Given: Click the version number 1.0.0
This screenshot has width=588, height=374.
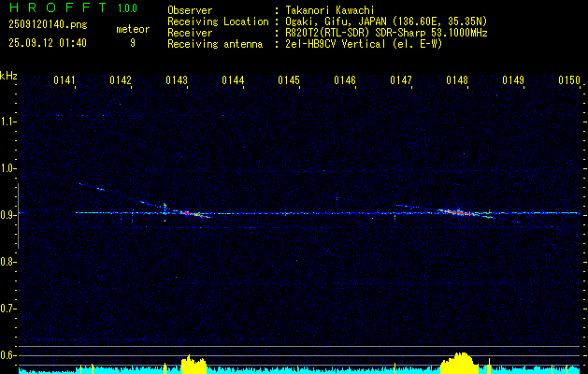Looking at the screenshot, I should (127, 8).
